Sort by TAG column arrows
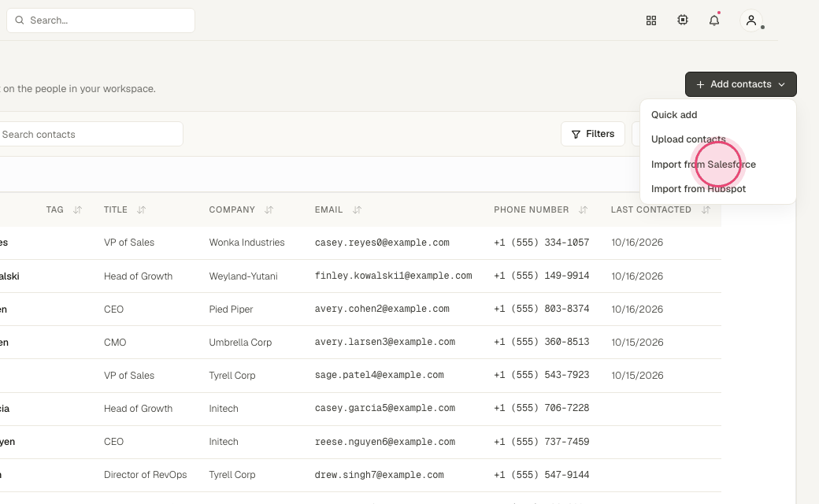This screenshot has width=819, height=504. (x=77, y=210)
